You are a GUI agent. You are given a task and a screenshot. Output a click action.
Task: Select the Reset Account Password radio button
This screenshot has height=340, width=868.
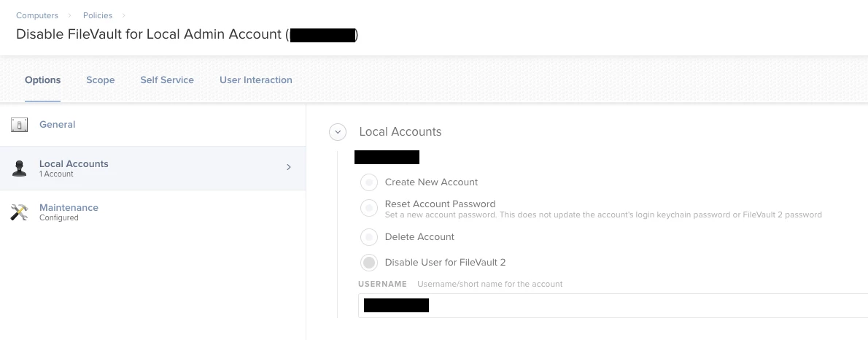point(368,208)
